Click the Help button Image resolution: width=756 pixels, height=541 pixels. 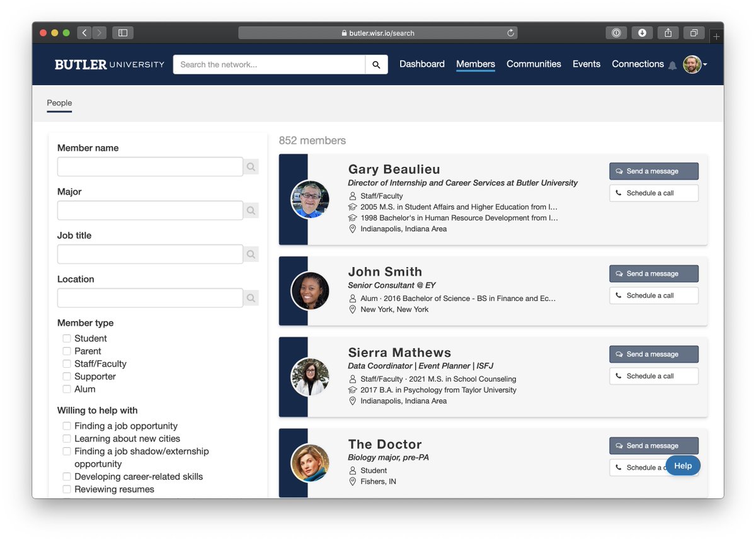point(682,465)
